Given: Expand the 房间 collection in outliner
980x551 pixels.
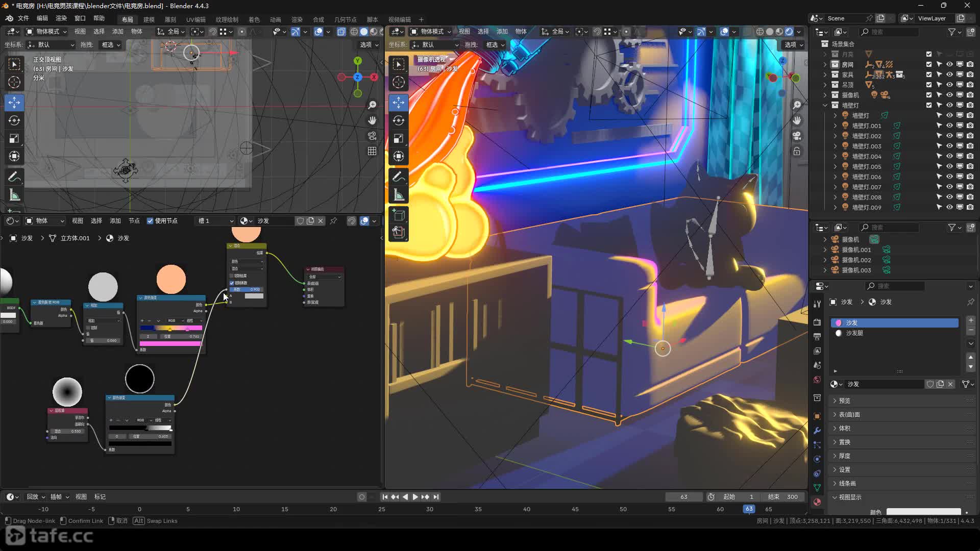Looking at the screenshot, I should coord(825,64).
